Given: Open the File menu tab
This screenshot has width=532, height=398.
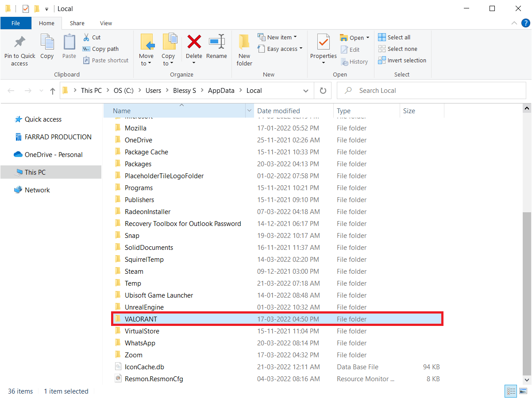Looking at the screenshot, I should point(15,23).
